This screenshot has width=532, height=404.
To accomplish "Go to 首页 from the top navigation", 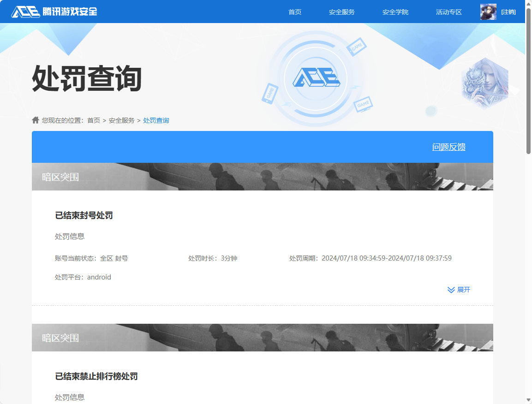I will pyautogui.click(x=294, y=12).
